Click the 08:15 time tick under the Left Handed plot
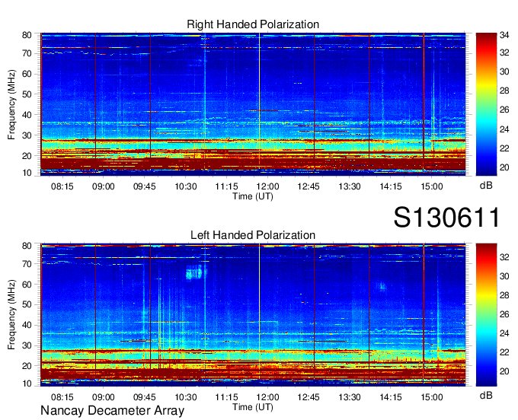This screenshot has height=420, width=518. click(62, 397)
